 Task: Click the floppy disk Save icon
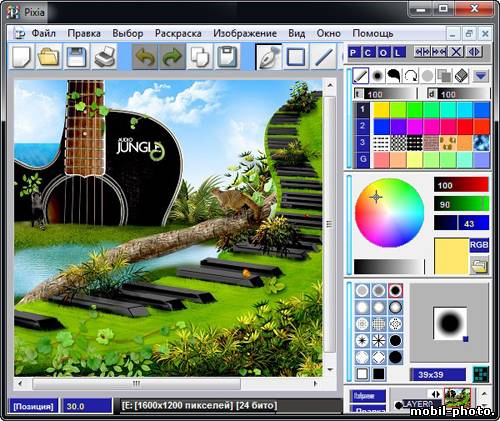(x=76, y=56)
